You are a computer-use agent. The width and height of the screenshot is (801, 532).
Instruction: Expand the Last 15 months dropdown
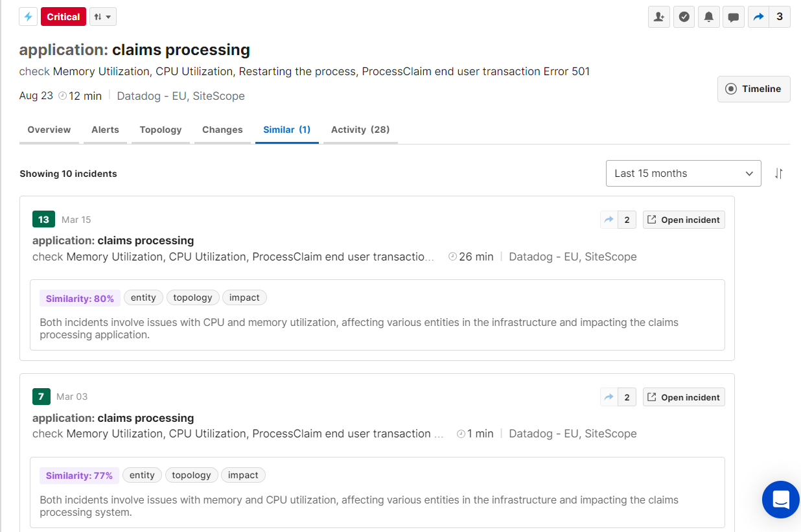[x=683, y=174]
